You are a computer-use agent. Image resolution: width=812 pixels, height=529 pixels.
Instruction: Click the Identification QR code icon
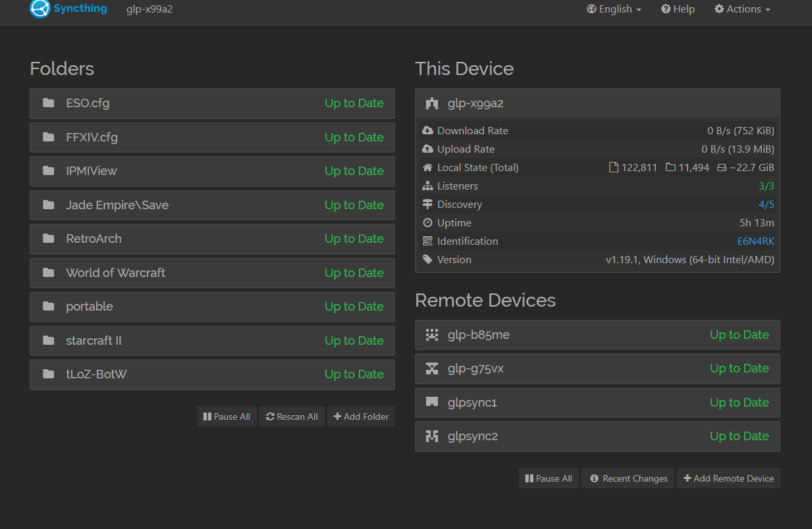(x=427, y=241)
